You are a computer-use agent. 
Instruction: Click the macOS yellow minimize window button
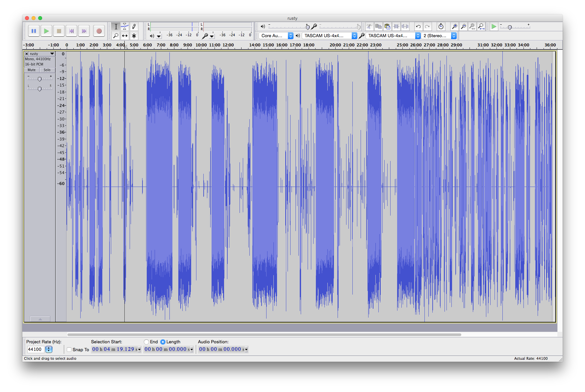tap(34, 18)
